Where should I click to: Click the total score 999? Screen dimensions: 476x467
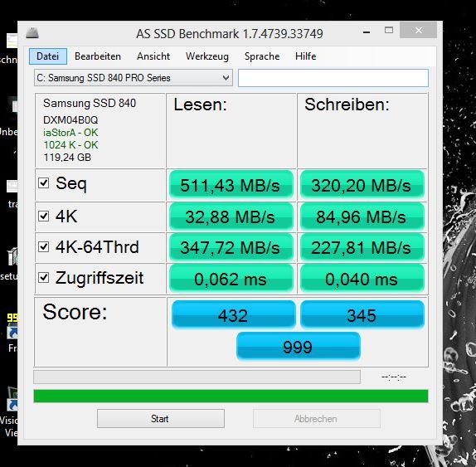click(298, 346)
